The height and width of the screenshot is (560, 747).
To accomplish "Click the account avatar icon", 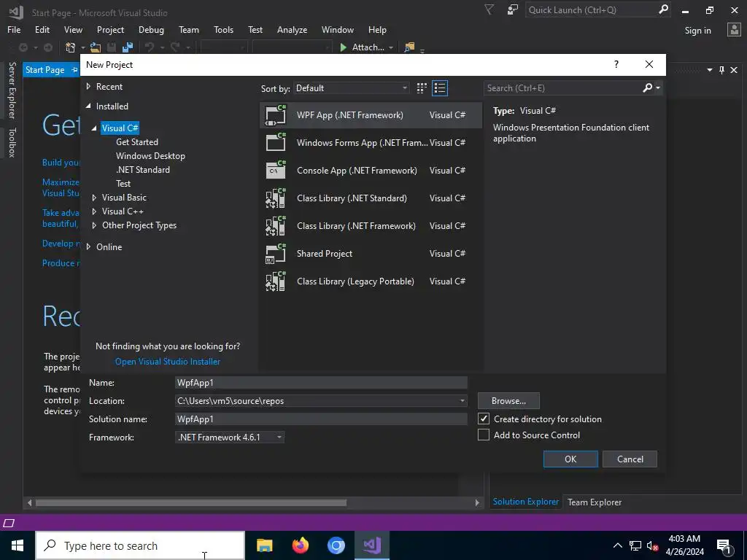I will [x=734, y=30].
